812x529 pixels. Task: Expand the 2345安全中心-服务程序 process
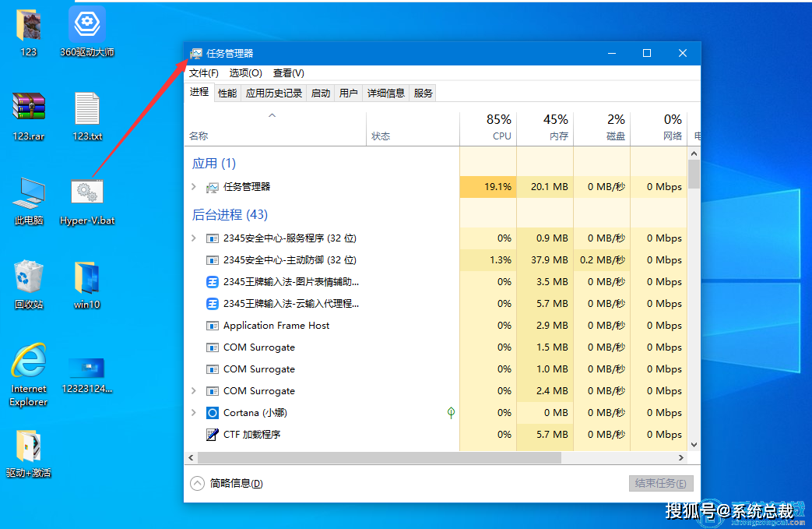[x=194, y=238]
